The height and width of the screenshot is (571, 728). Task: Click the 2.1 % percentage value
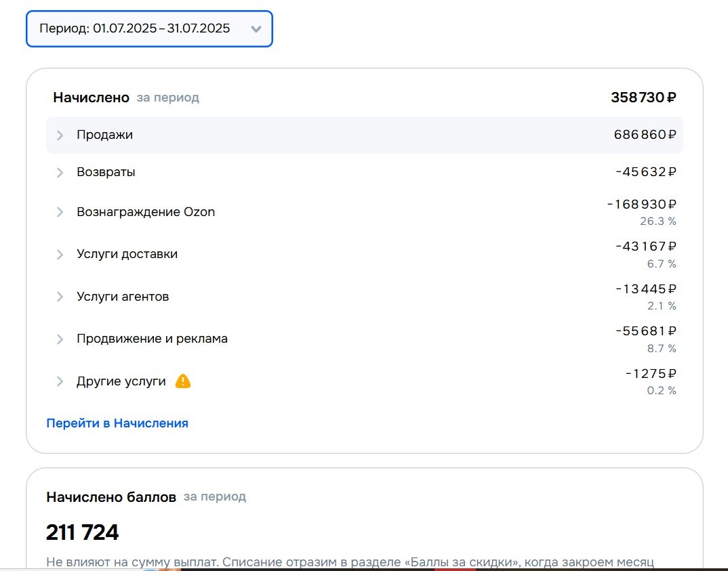[662, 306]
